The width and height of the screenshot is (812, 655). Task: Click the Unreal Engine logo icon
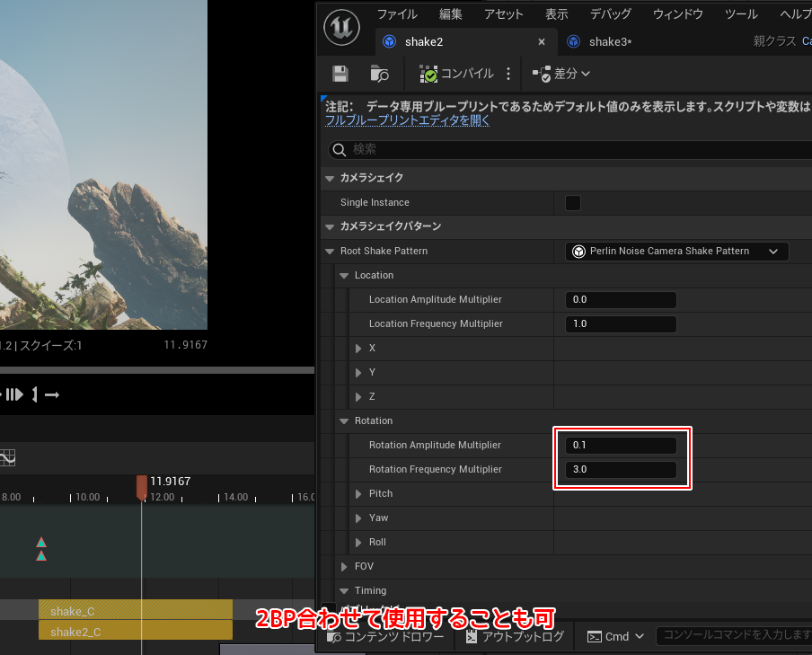(x=342, y=29)
